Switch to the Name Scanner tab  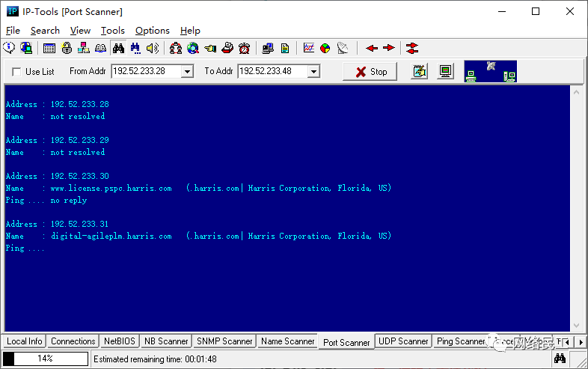point(288,341)
